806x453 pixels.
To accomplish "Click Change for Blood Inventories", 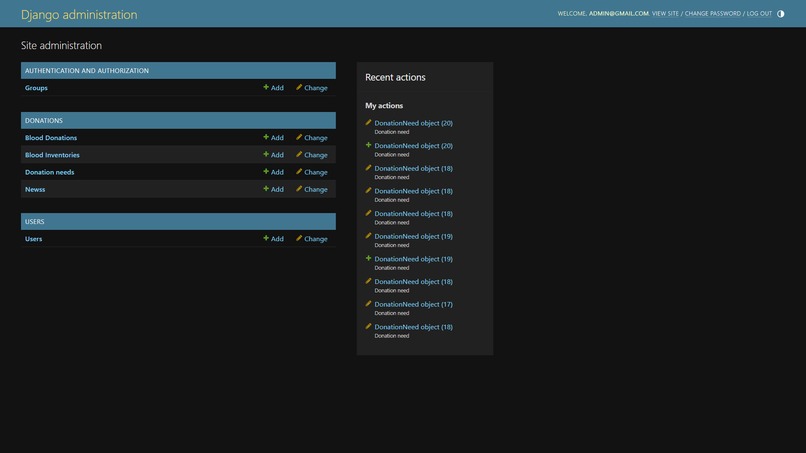I will point(312,155).
